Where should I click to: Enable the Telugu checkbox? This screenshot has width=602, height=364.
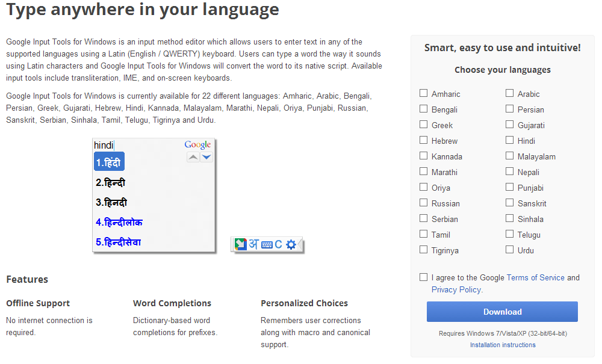click(509, 233)
